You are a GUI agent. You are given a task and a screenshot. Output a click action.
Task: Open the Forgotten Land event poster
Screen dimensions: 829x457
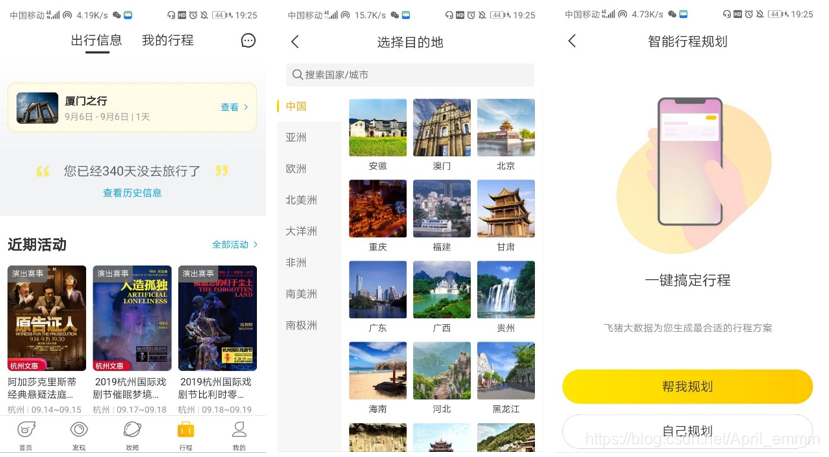point(217,318)
